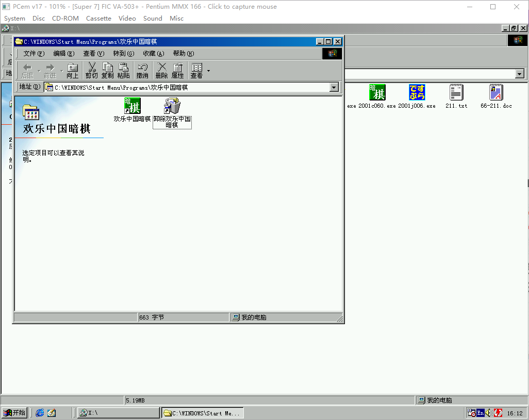Open PCem Misc menu

coord(176,19)
